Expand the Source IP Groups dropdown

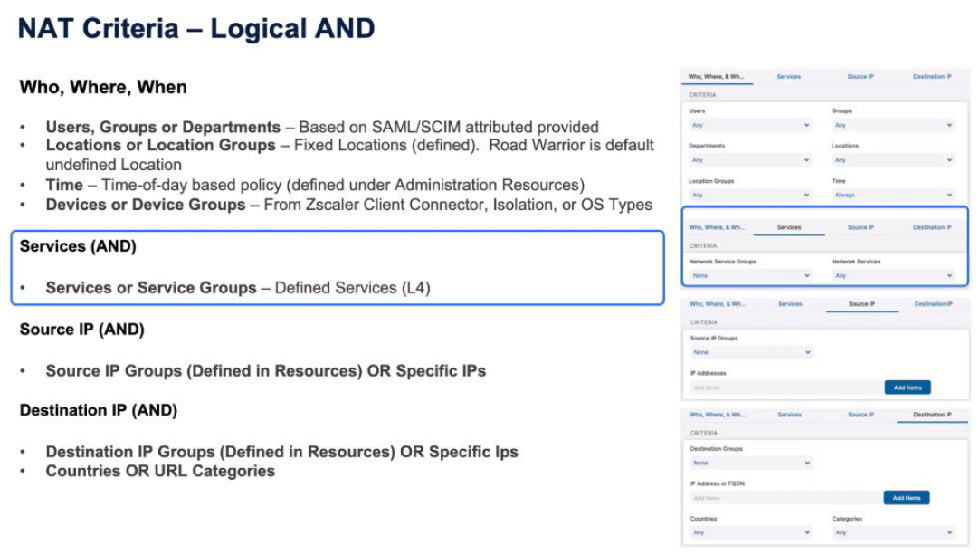click(750, 352)
